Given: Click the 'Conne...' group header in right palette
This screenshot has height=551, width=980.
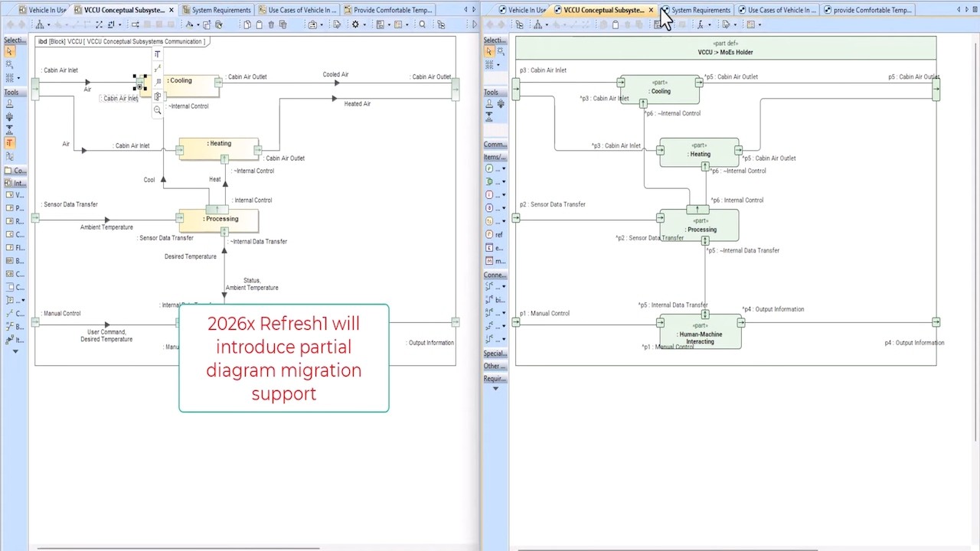Looking at the screenshot, I should coord(495,275).
